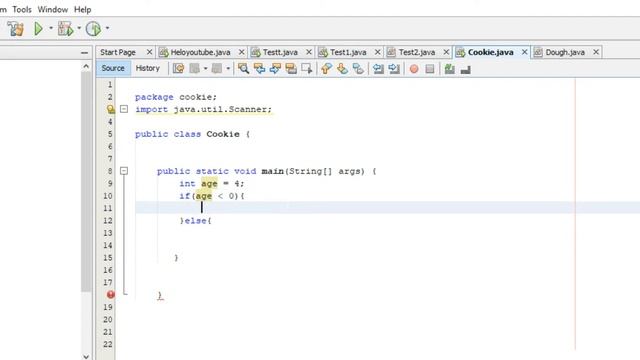Screen dimensions: 640x360
Task: Switch to the Dough.java tab
Action: point(565,52)
